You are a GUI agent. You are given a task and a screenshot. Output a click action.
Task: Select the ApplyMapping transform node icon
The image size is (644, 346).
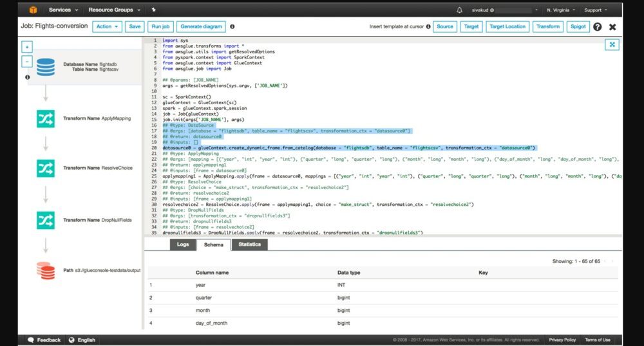tap(46, 118)
